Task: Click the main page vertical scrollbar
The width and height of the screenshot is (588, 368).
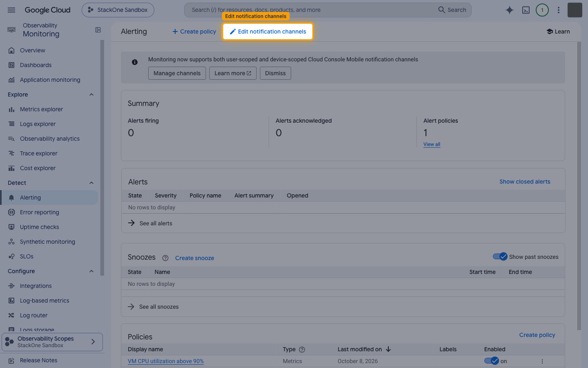Action: [x=579, y=186]
